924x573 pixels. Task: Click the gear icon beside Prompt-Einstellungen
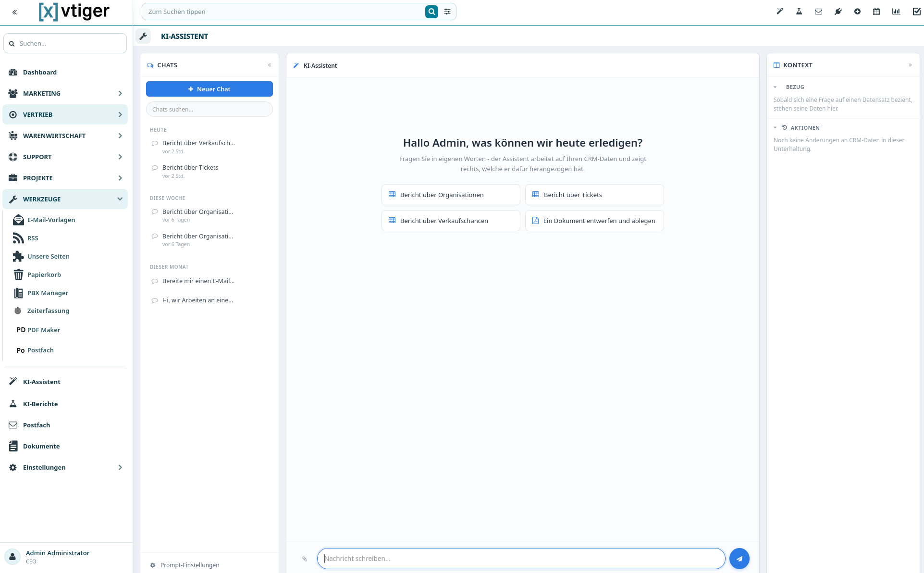click(x=153, y=565)
